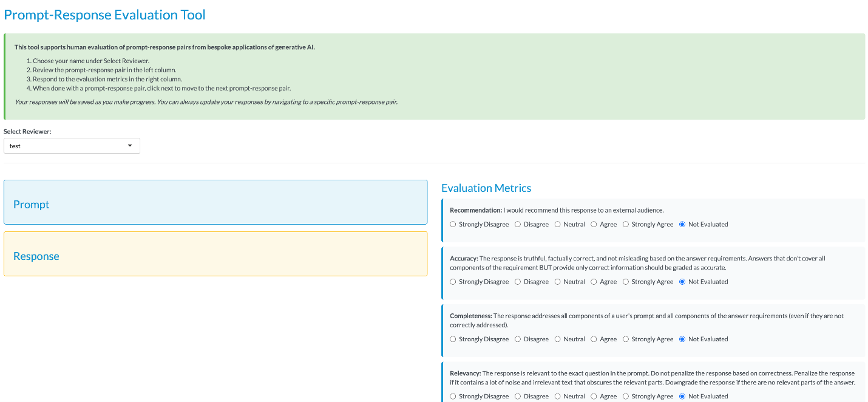
Task: Select Strongly Agree for Relevancy
Action: pyautogui.click(x=626, y=396)
